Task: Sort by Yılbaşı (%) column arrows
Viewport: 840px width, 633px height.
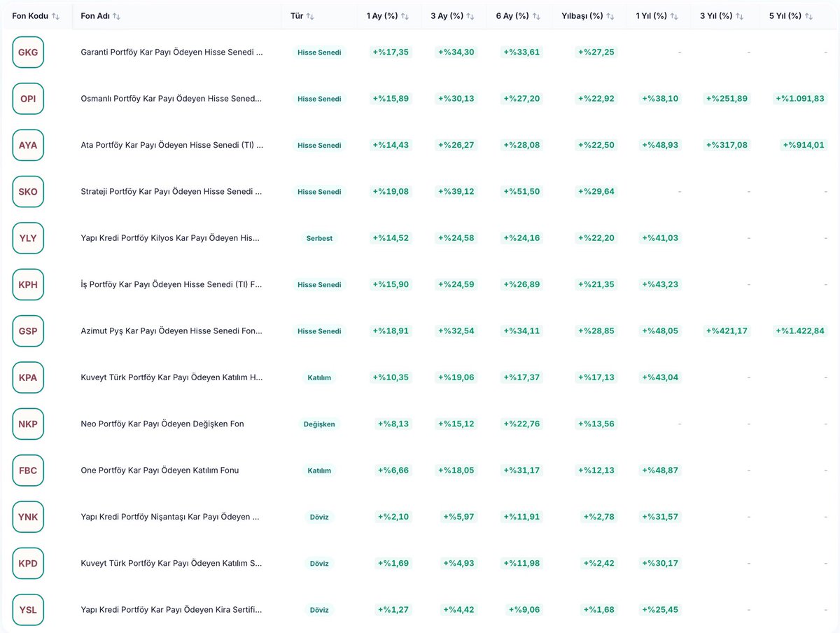Action: click(x=610, y=16)
